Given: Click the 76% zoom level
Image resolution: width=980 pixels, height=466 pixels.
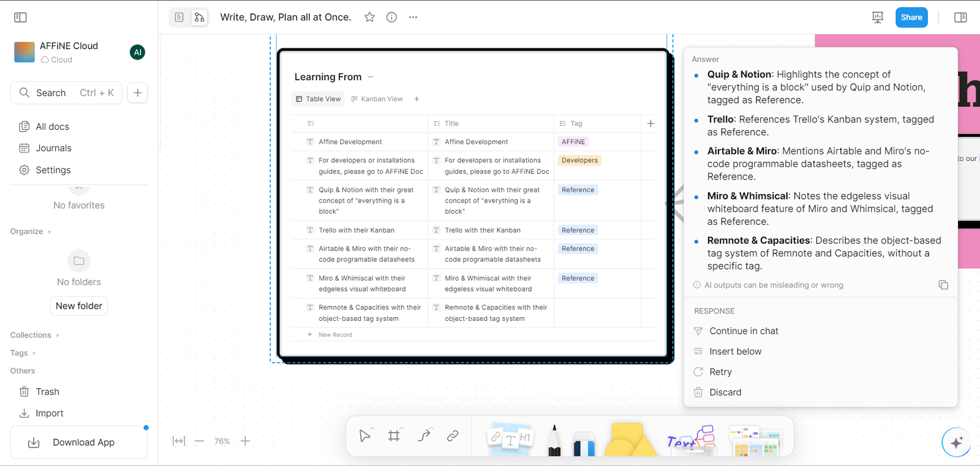Looking at the screenshot, I should point(222,441).
